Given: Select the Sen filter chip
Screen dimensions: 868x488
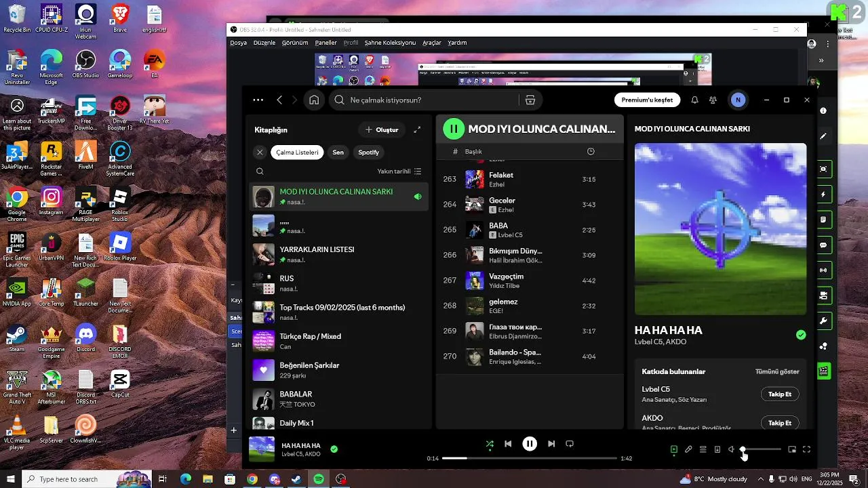Looking at the screenshot, I should click(x=338, y=152).
